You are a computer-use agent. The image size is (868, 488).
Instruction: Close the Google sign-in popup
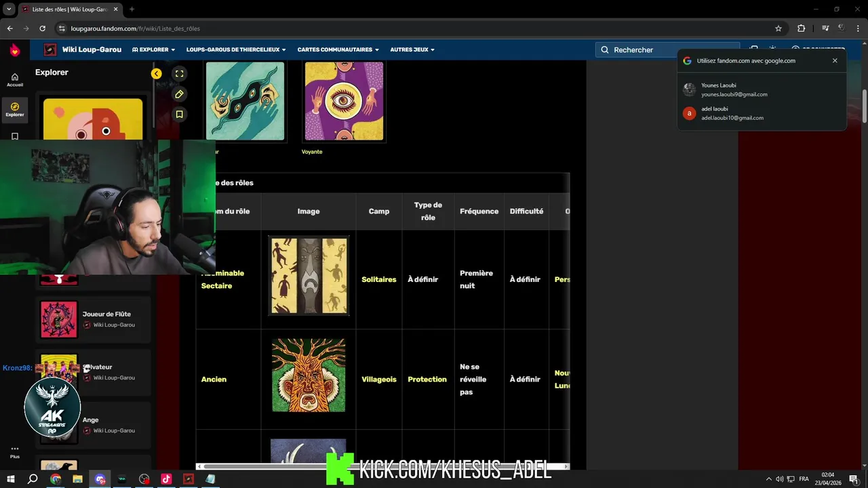click(835, 60)
